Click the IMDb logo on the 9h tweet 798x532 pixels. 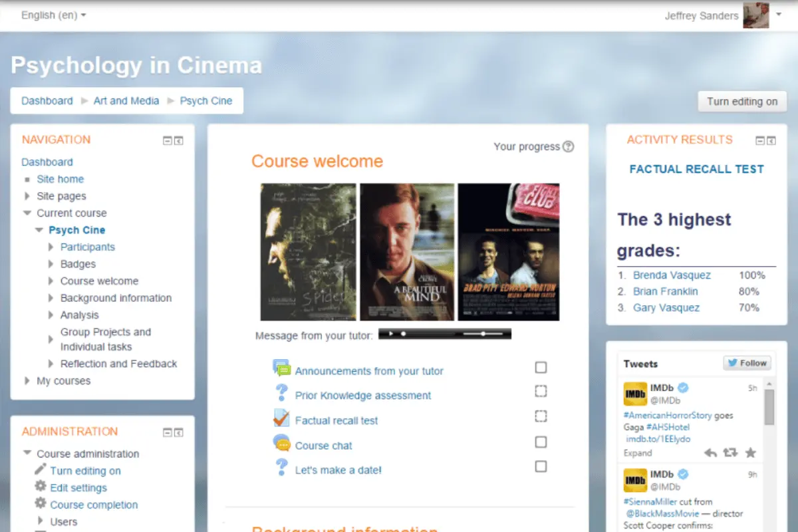pos(635,480)
